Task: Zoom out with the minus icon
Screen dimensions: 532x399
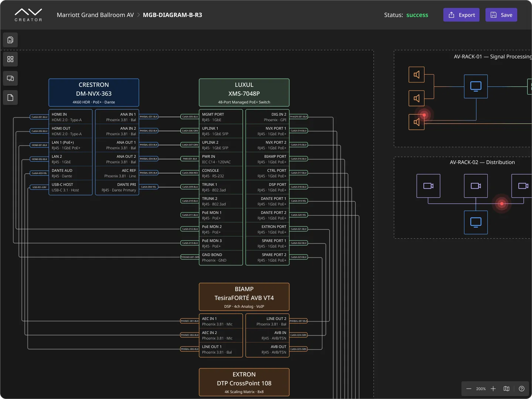Action: [469, 389]
